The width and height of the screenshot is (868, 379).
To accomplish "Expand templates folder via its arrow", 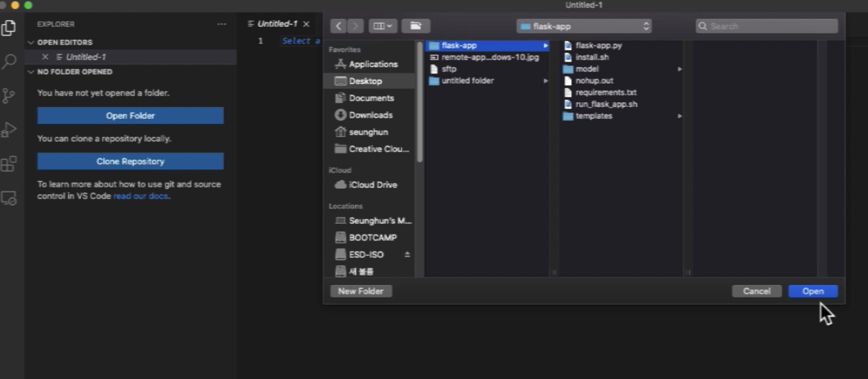I will (679, 116).
